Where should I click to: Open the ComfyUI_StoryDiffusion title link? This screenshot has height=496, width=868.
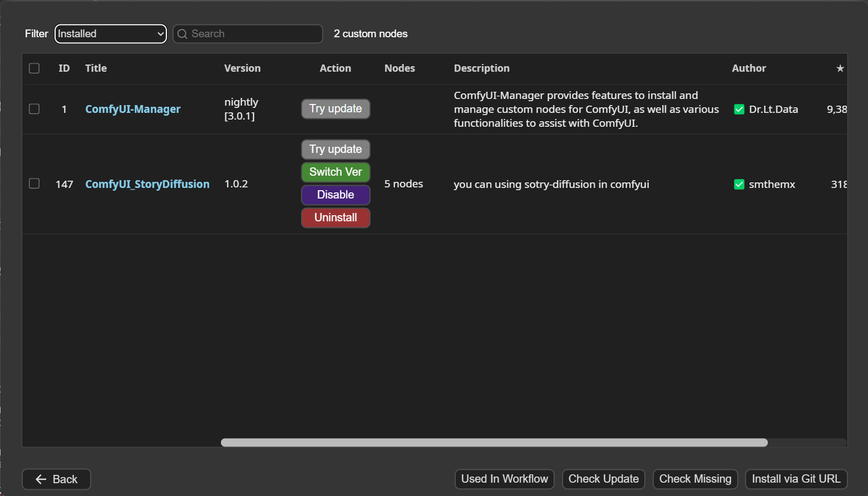coord(147,184)
